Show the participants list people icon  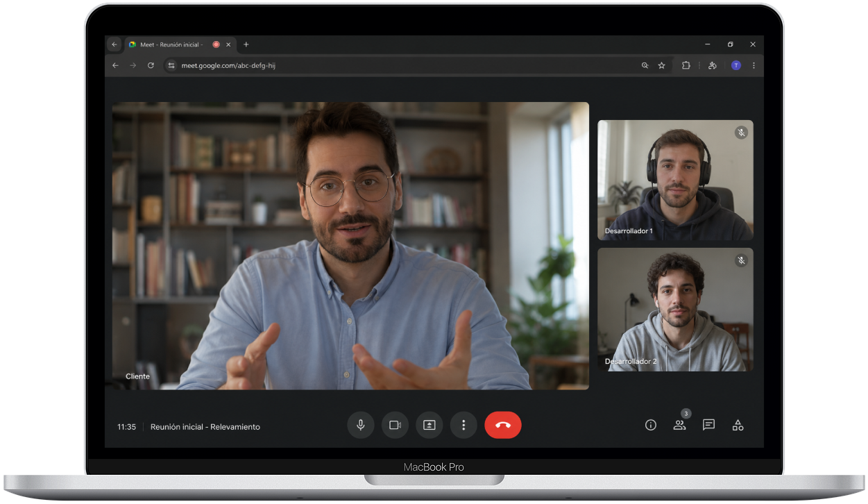coord(679,425)
